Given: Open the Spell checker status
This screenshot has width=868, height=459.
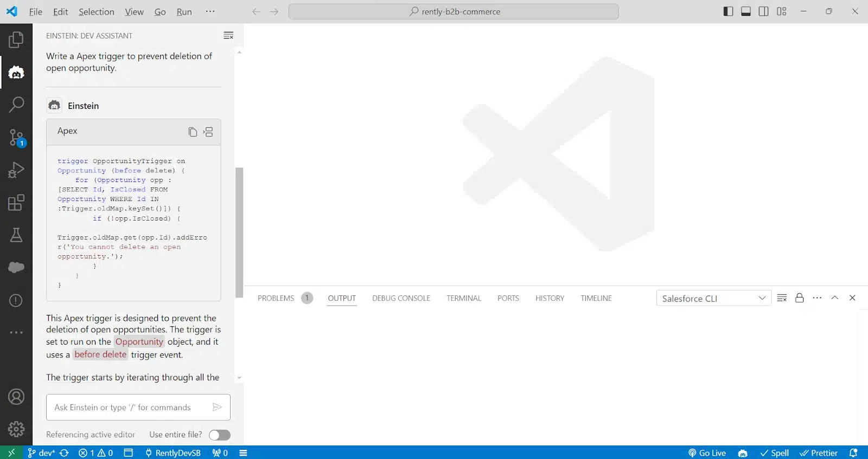Looking at the screenshot, I should pos(774,452).
